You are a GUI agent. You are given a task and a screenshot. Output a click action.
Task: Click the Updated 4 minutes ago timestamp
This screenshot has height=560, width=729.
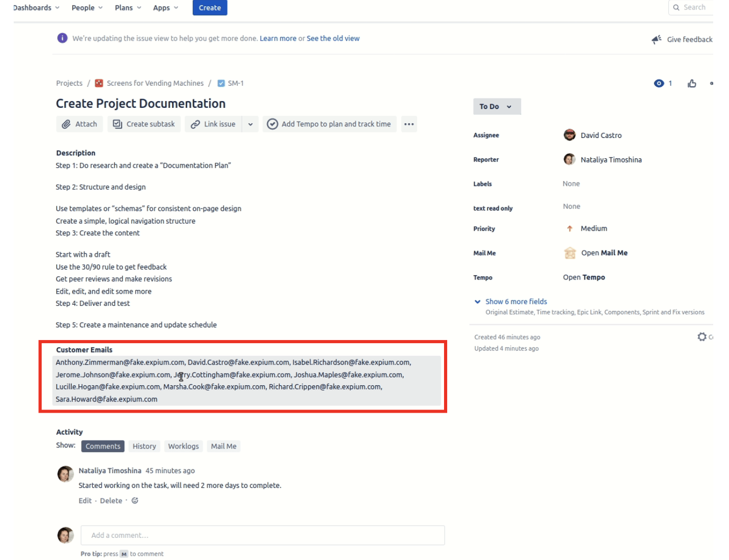click(506, 348)
